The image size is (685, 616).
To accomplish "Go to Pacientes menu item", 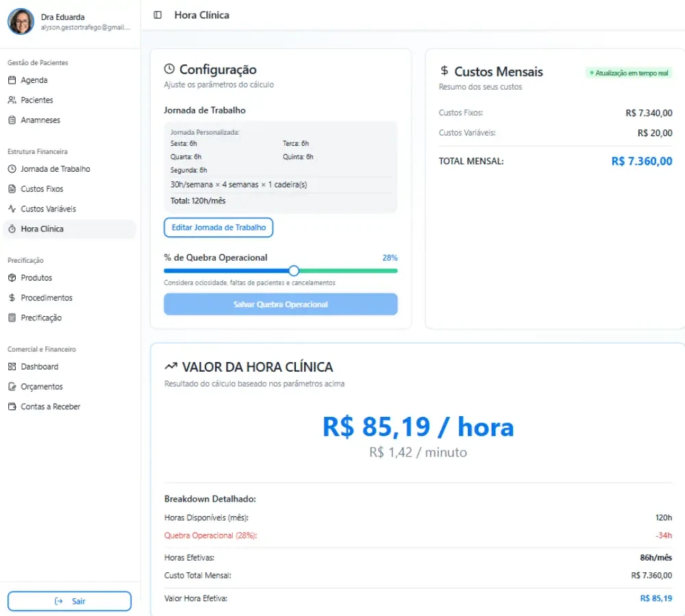I will tap(70, 100).
